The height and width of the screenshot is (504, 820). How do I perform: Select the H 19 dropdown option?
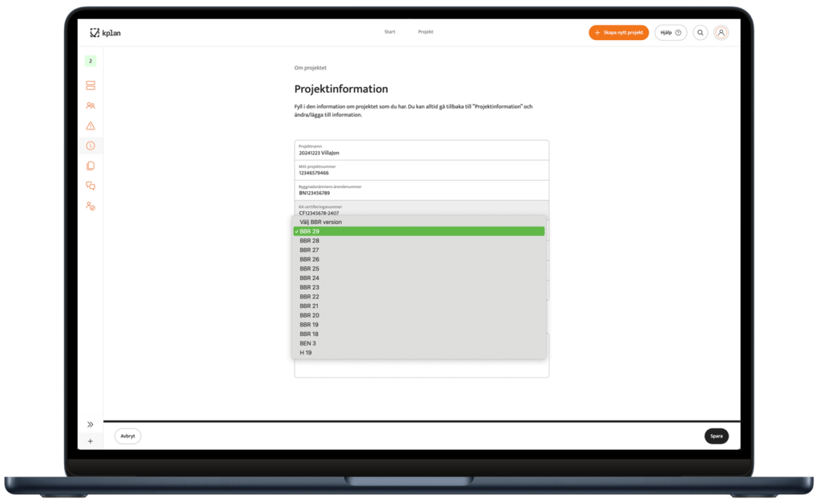pyautogui.click(x=306, y=353)
